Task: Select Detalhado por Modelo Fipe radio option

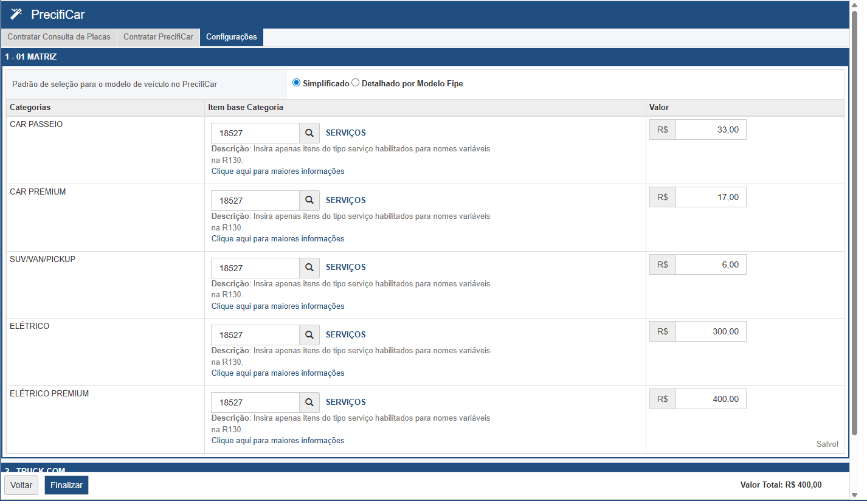Action: tap(356, 83)
